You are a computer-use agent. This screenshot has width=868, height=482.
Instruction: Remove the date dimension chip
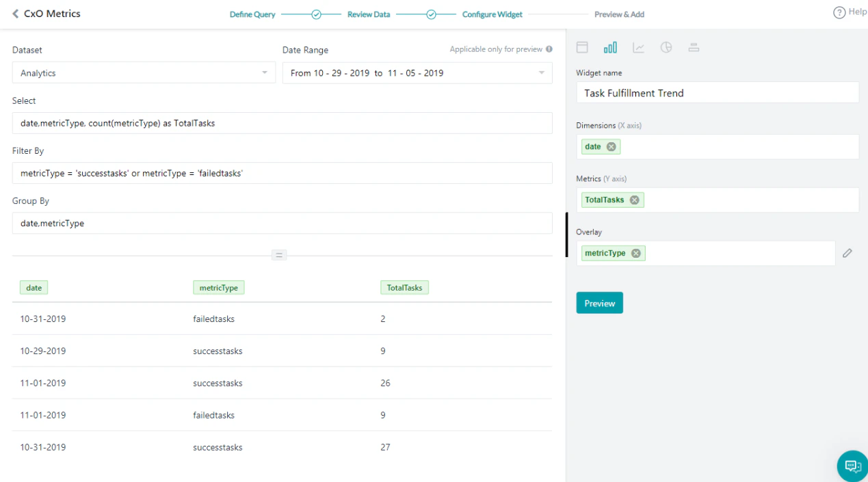click(610, 146)
